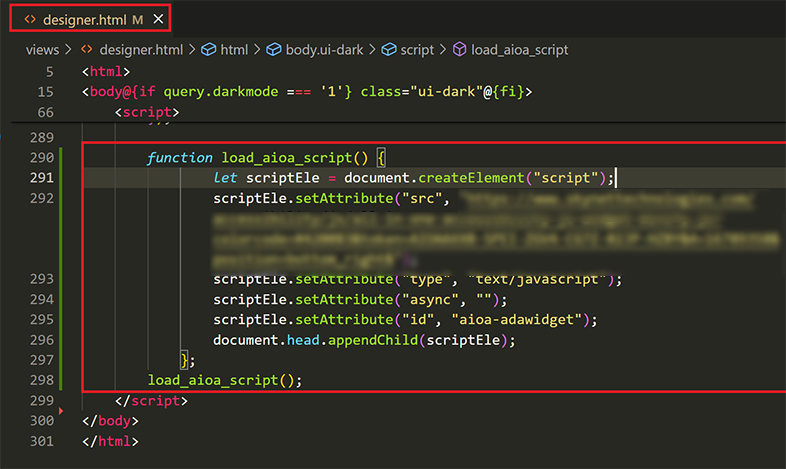Open the 'load_aioa_script' breadcrumb symbol
Image resolution: width=786 pixels, height=469 pixels.
519,50
